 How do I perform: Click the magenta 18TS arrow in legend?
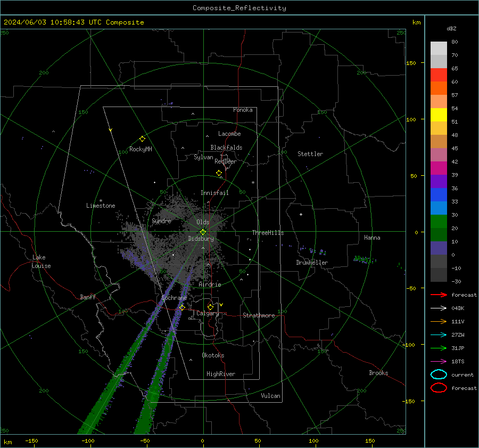[439, 361]
